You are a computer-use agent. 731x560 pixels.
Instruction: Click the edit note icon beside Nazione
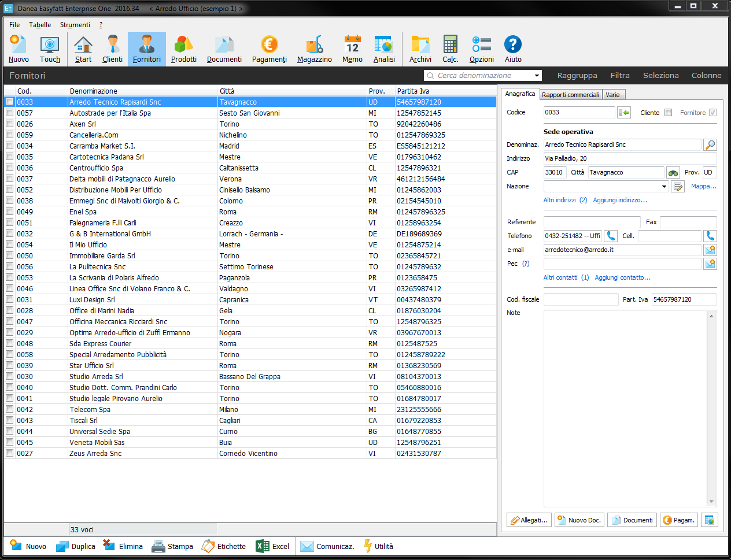point(678,187)
